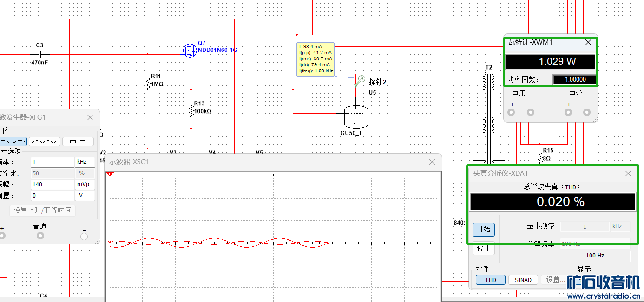Open the kHz frequency unit selector in XFG1

click(x=85, y=162)
